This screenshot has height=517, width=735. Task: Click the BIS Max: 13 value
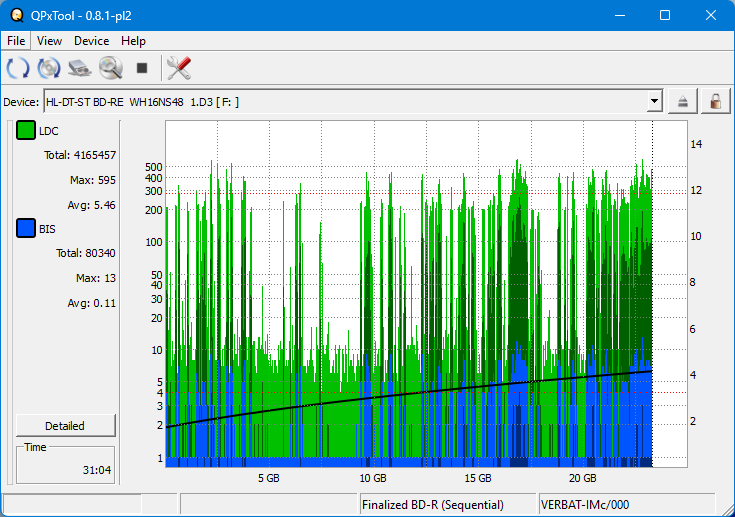click(96, 278)
